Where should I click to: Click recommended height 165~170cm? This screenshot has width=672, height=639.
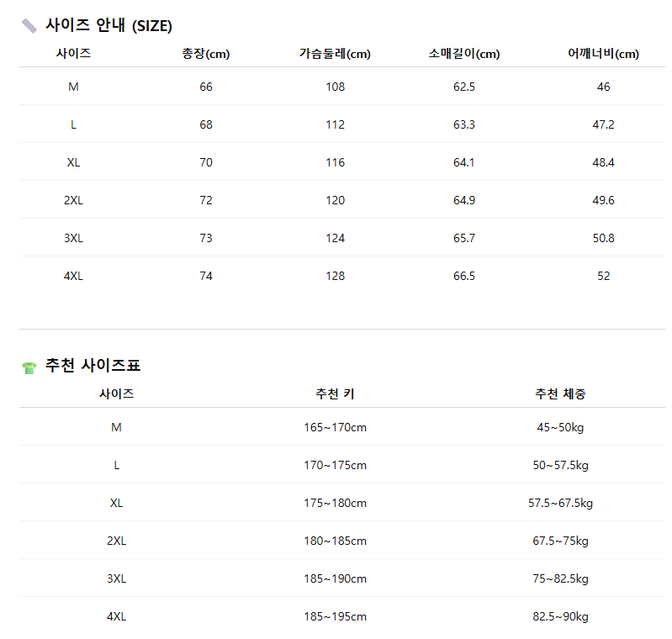(x=335, y=427)
